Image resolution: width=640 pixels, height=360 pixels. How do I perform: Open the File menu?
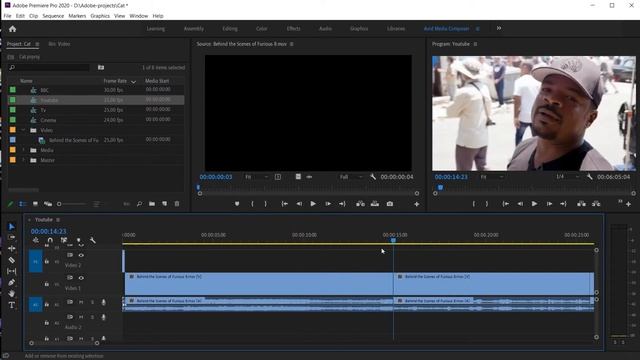[x=7, y=16]
